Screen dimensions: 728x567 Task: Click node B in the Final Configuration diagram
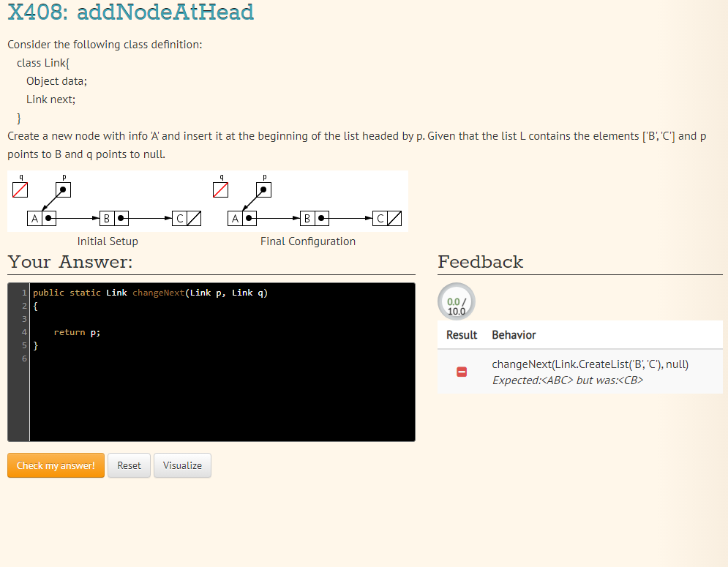pyautogui.click(x=307, y=218)
